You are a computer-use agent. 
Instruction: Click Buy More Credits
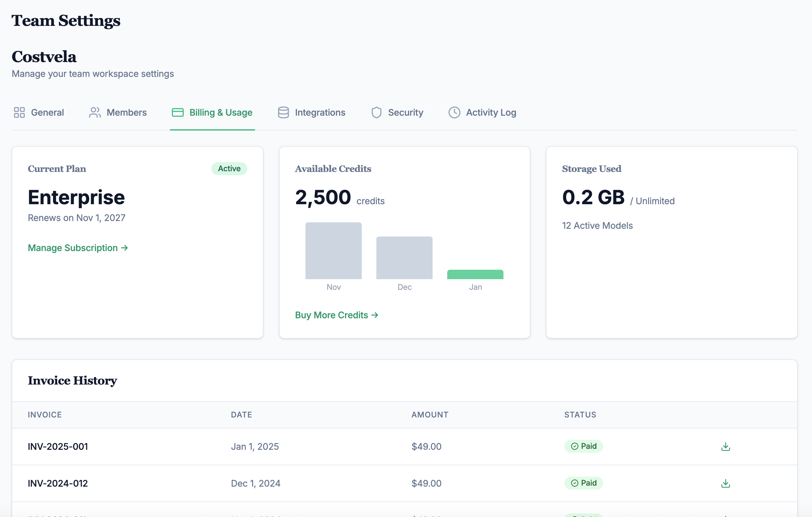tap(336, 315)
